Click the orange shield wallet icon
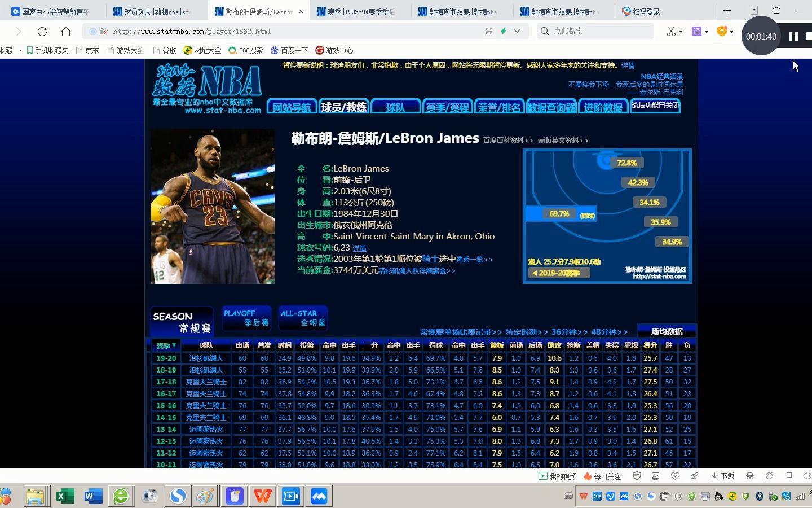The height and width of the screenshot is (508, 812). point(721,32)
